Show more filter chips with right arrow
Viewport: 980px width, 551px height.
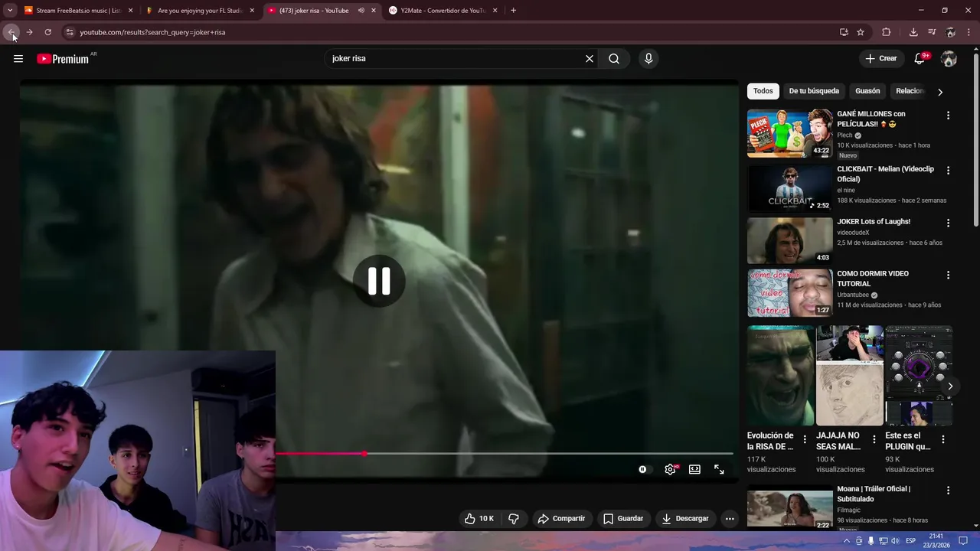pos(940,92)
